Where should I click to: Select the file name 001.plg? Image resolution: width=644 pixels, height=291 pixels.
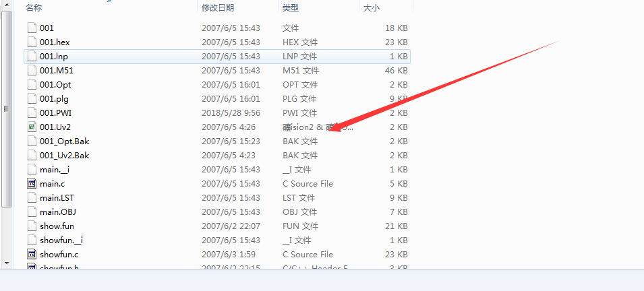53,98
